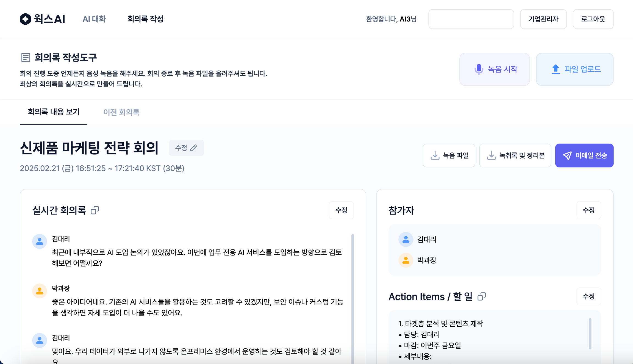Open the AI 대화 menu

[94, 19]
